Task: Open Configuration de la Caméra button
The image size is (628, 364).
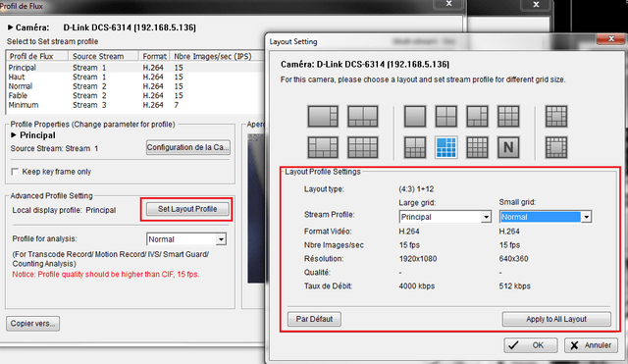Action: (x=187, y=147)
